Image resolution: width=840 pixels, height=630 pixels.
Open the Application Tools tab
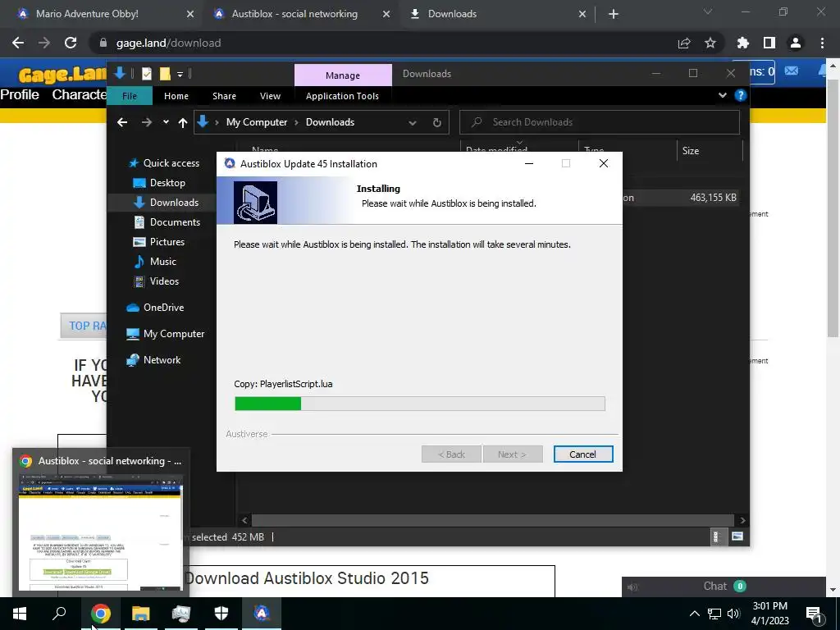coord(342,96)
